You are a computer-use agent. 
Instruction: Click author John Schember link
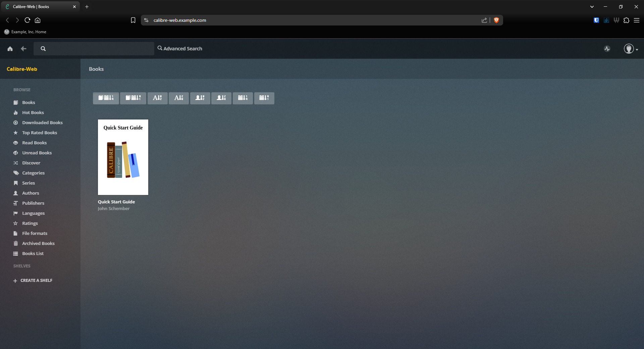click(114, 209)
